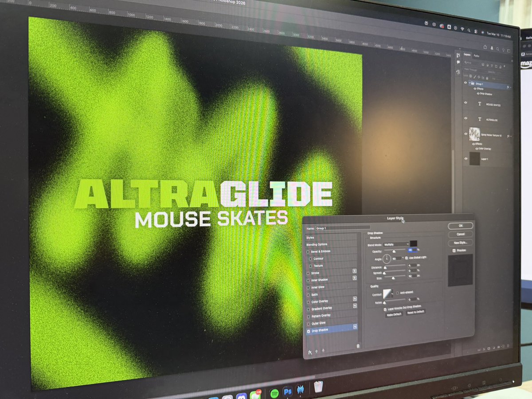The height and width of the screenshot is (399, 532).
Task: Click the notifications bell icon
Action: (x=492, y=48)
